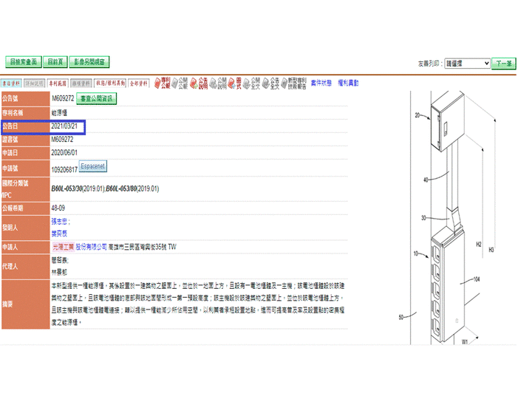Click the 回檢索畫面 button
The height and width of the screenshot is (399, 532).
point(24,62)
